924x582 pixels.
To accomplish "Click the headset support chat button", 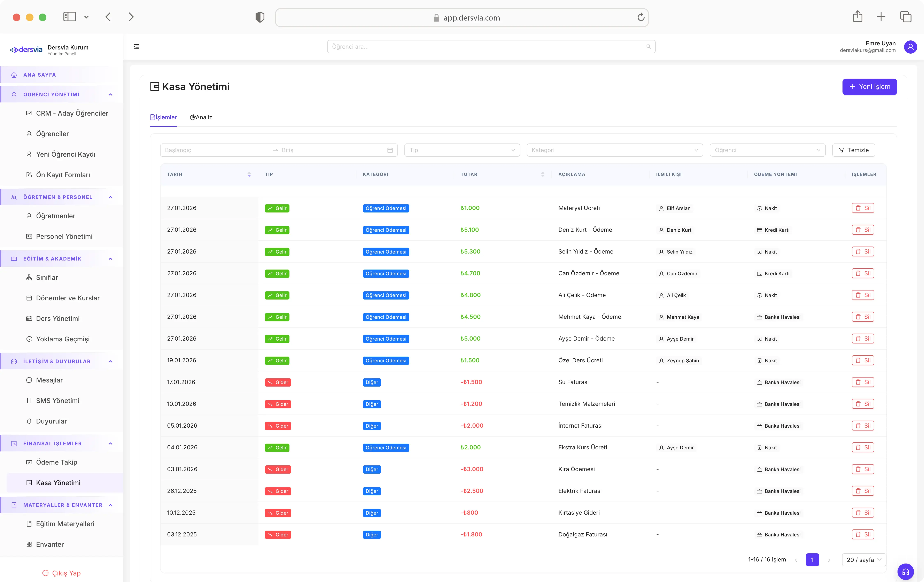I will click(x=905, y=572).
